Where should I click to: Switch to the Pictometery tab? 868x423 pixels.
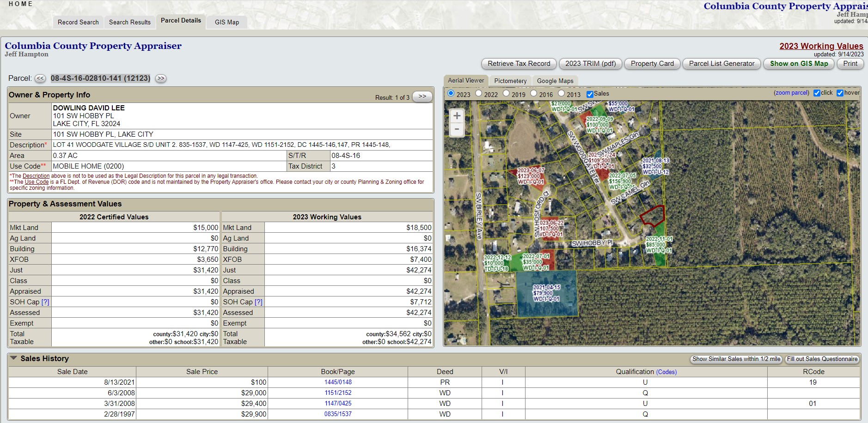pyautogui.click(x=510, y=81)
